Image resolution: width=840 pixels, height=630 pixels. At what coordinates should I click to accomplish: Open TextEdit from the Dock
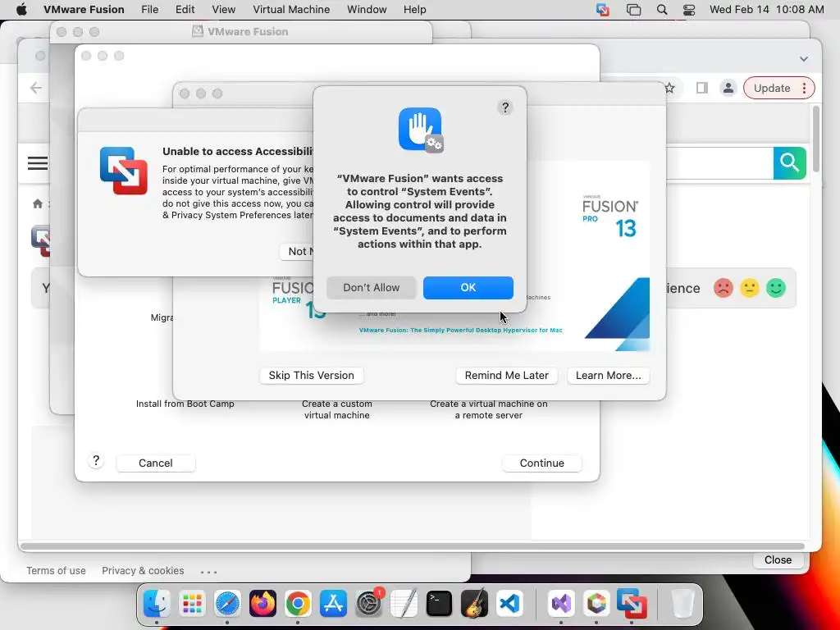(404, 605)
